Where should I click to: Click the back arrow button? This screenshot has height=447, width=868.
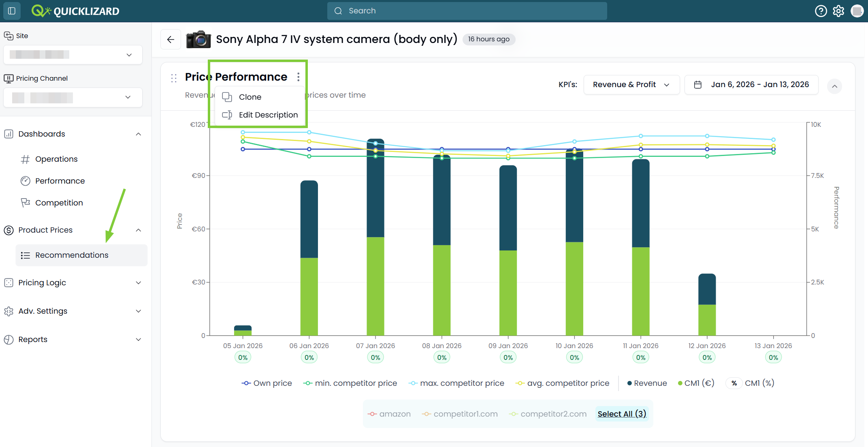(171, 39)
